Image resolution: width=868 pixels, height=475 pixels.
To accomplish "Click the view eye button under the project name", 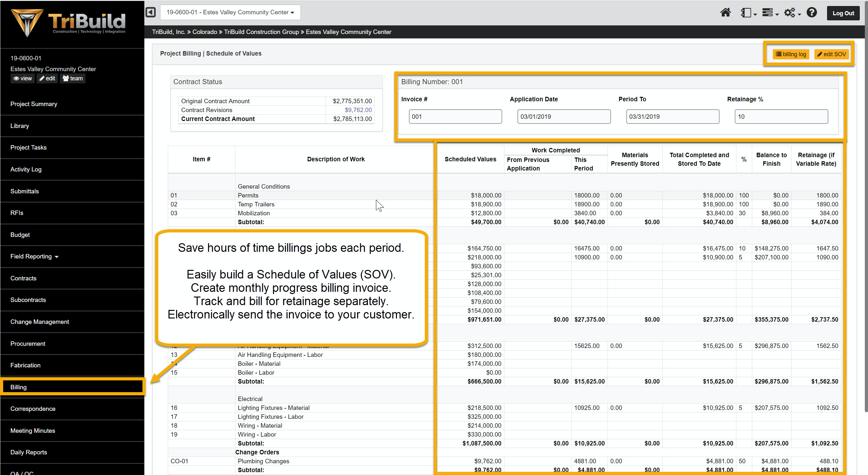I will [x=23, y=78].
